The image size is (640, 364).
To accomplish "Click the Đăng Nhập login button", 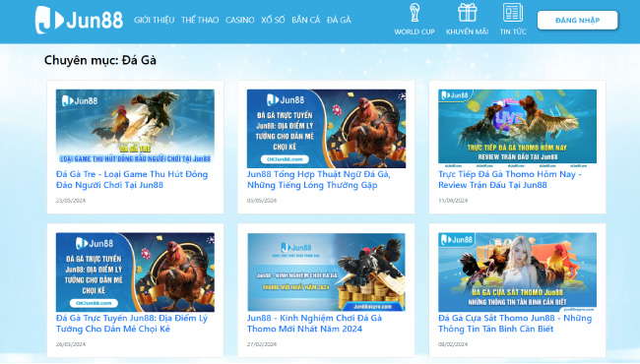I will pyautogui.click(x=577, y=20).
